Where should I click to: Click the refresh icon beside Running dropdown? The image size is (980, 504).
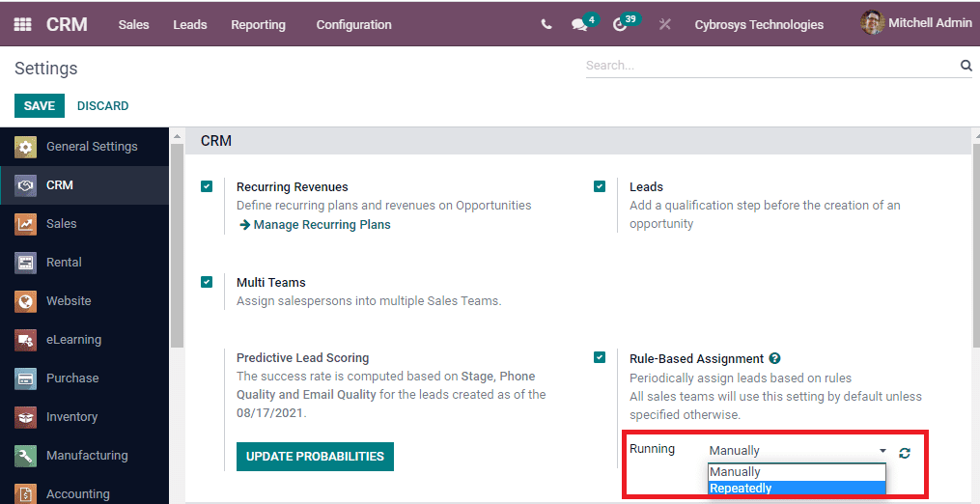click(905, 452)
